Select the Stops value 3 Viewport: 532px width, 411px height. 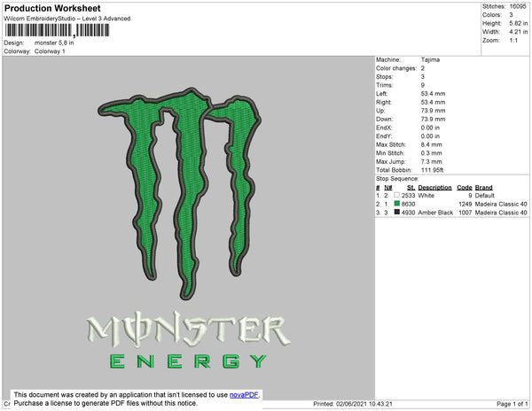[423, 76]
